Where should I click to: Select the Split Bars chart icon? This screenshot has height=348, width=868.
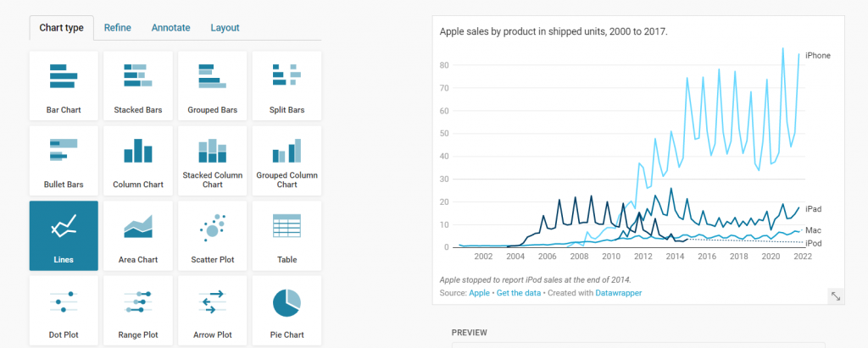click(287, 86)
